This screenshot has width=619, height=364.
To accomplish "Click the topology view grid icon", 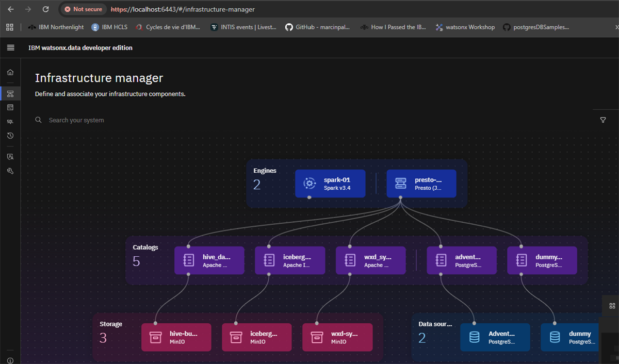I will click(612, 306).
